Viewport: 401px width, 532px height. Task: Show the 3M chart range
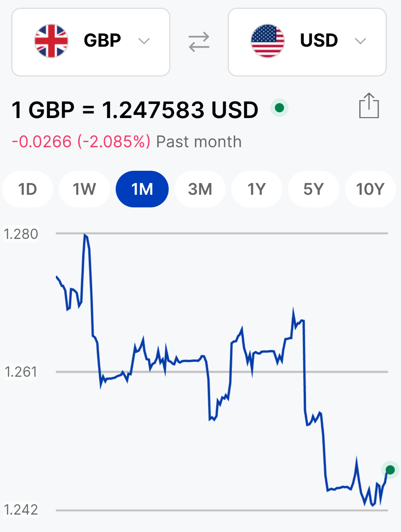click(x=200, y=189)
